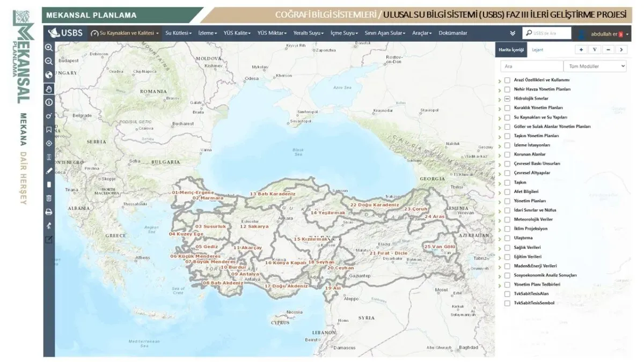This screenshot has height=362, width=644.
Task: Check the Korunan Alanlar layer box
Action: (x=507, y=154)
